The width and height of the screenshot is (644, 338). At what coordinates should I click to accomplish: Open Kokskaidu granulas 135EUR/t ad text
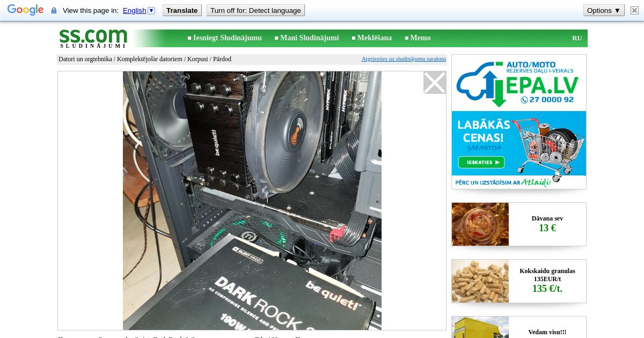coord(547,281)
